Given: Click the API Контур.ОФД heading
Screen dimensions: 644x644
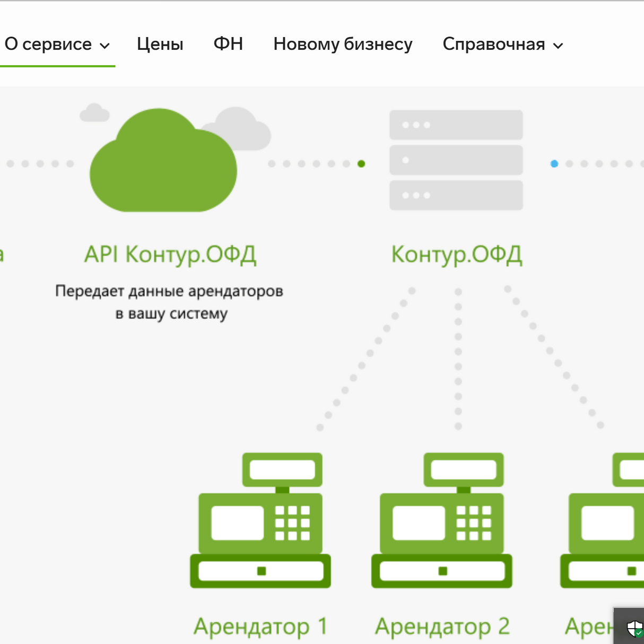Looking at the screenshot, I should coord(170,255).
